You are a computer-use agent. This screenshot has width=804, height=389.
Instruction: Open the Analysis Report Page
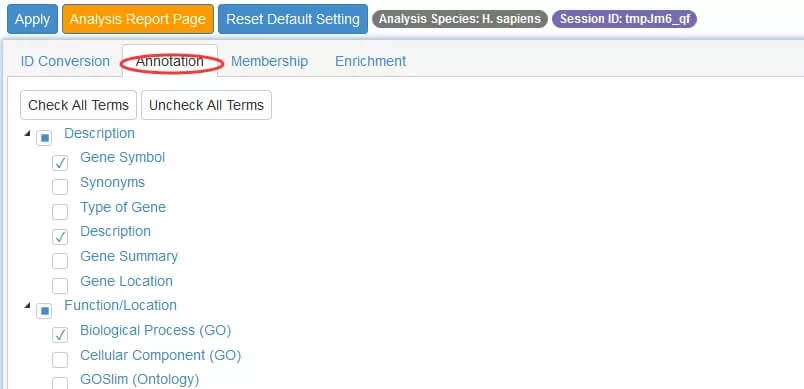click(138, 19)
